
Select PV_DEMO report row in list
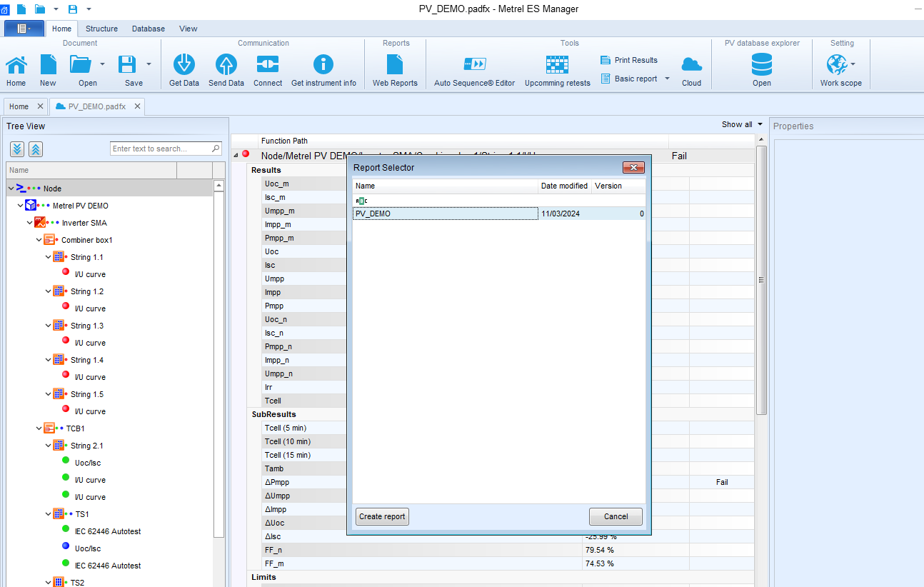click(x=445, y=214)
